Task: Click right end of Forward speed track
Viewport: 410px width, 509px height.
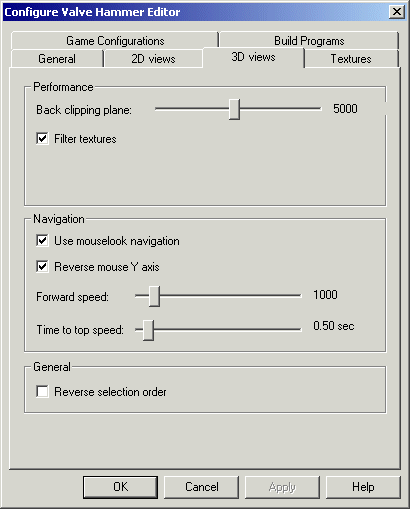Action: [x=299, y=295]
